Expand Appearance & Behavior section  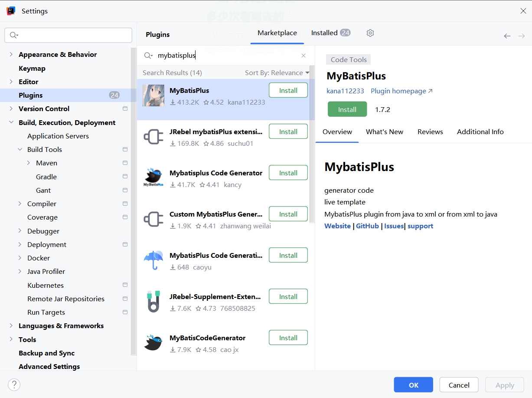[11, 54]
